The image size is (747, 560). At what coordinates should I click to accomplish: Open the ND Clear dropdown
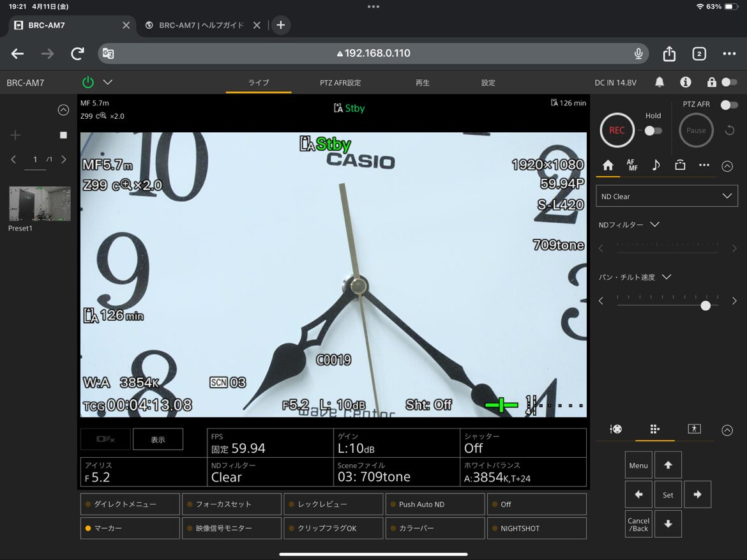667,197
